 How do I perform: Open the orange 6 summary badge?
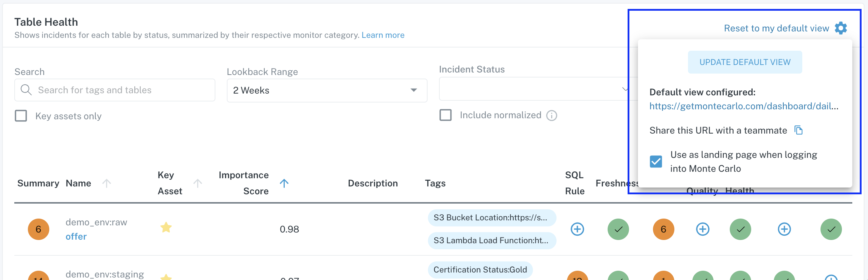[39, 229]
